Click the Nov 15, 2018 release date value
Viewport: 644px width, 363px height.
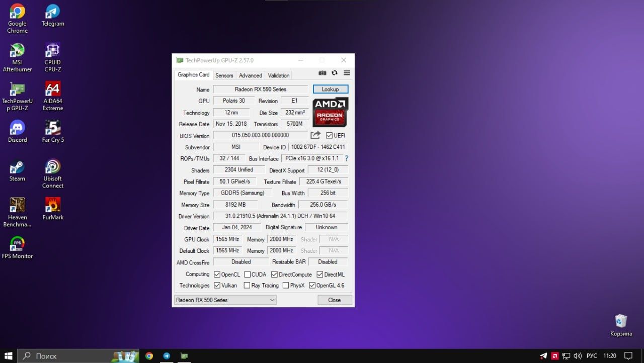coord(232,124)
